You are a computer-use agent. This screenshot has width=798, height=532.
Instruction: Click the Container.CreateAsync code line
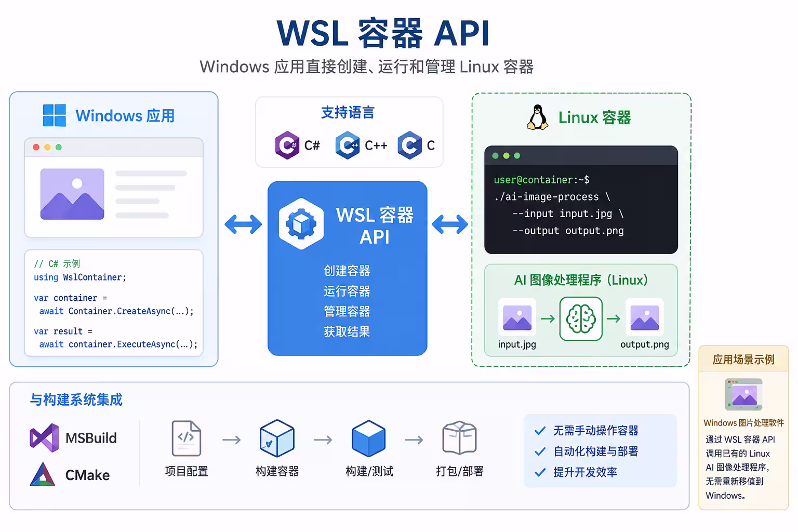[x=116, y=311]
